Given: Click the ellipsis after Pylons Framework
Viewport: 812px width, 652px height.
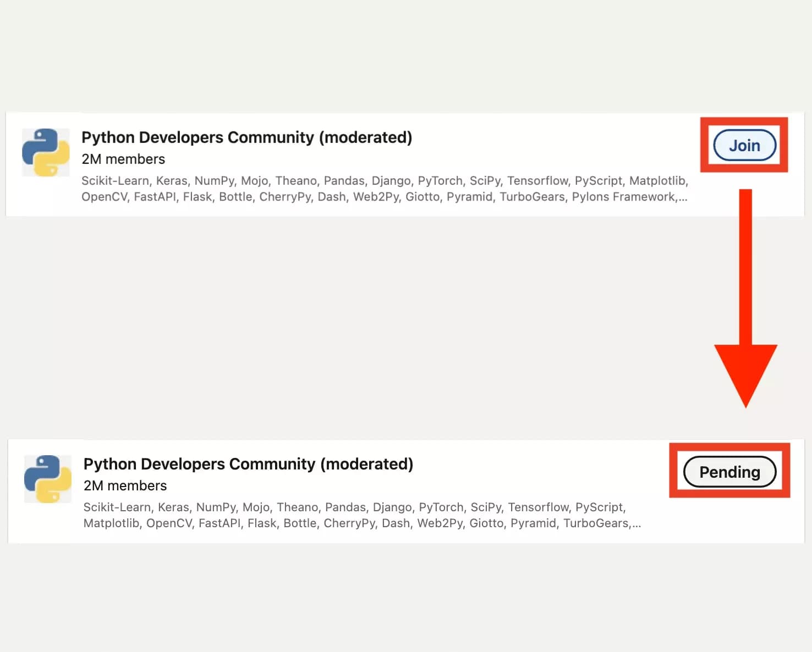Looking at the screenshot, I should click(x=684, y=197).
